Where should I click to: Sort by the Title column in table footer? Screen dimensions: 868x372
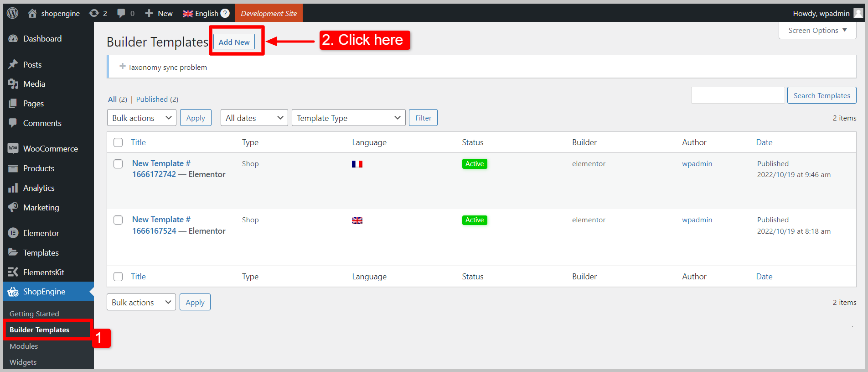[x=138, y=277]
